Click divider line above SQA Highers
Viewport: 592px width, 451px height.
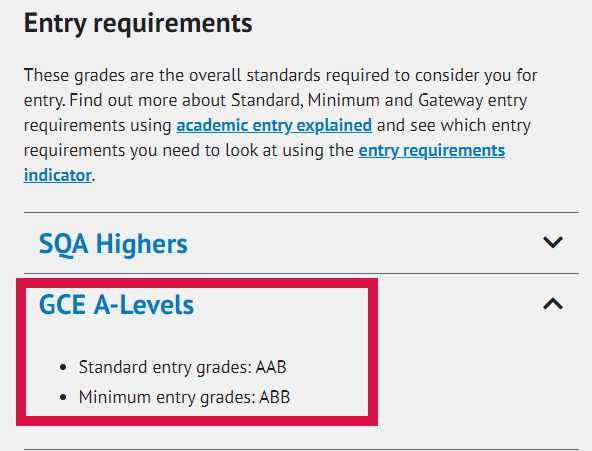[x=301, y=212]
